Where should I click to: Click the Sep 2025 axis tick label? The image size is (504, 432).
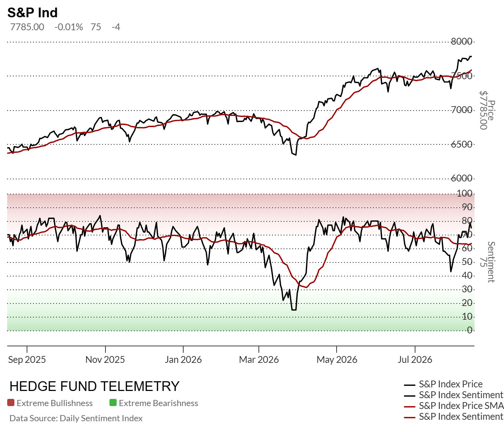pos(27,360)
